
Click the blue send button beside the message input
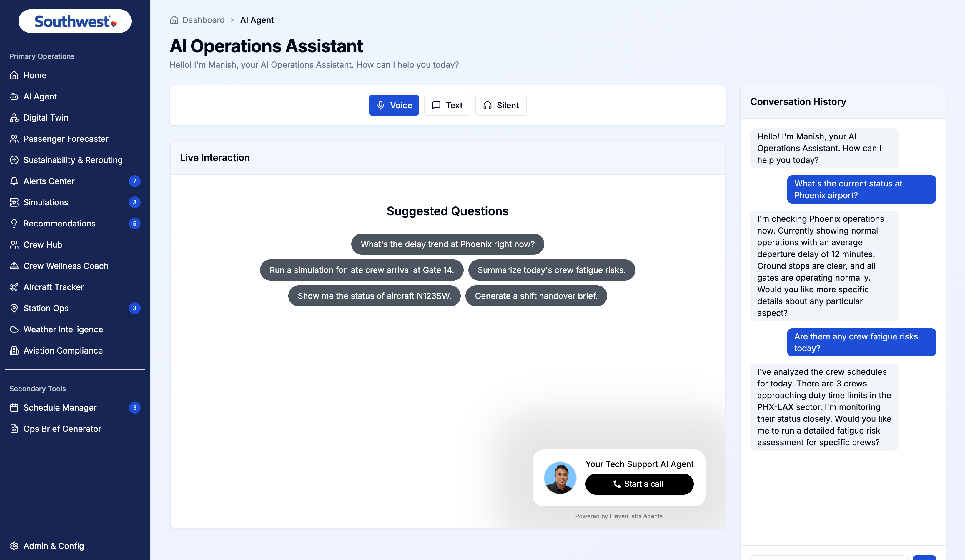pos(924,557)
